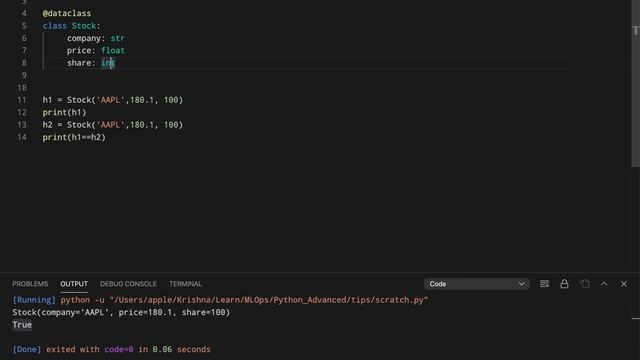This screenshot has height=360, width=640.
Task: Open the Code output channel dropdown
Action: (476, 284)
